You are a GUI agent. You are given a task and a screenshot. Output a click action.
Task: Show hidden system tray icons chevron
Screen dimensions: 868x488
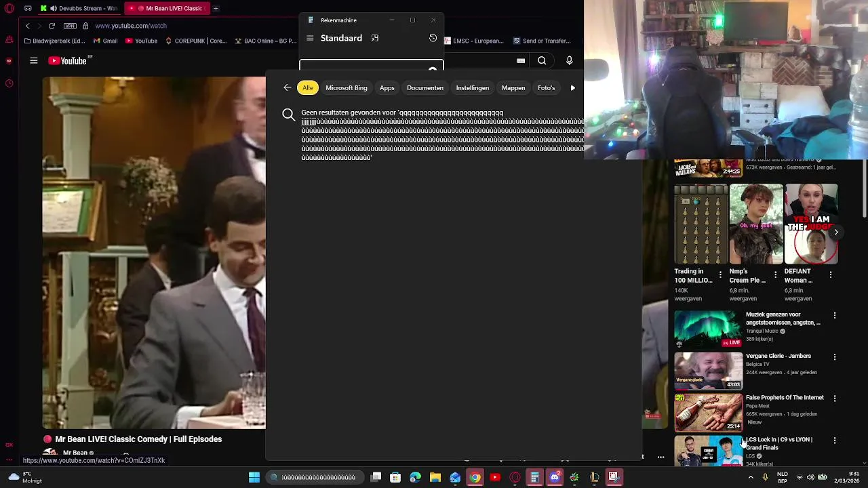[x=751, y=477]
